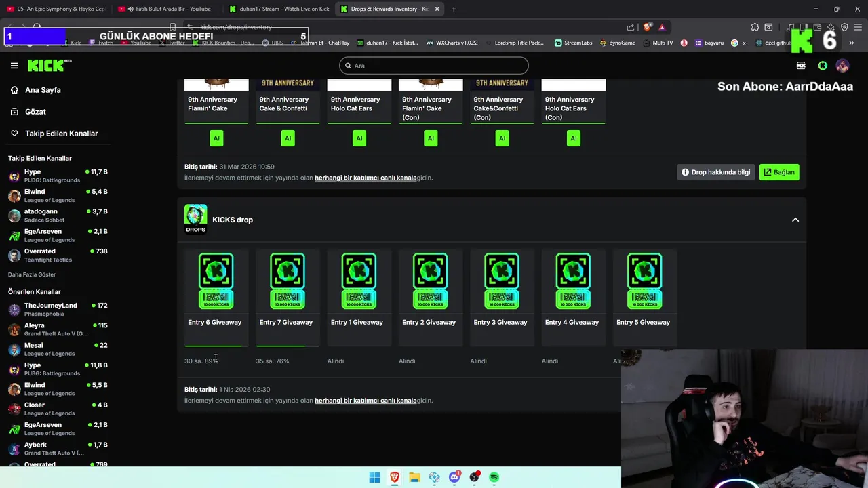Image resolution: width=868 pixels, height=488 pixels.
Task: Click Entry 7 Giveaway progress bar
Action: tap(288, 346)
